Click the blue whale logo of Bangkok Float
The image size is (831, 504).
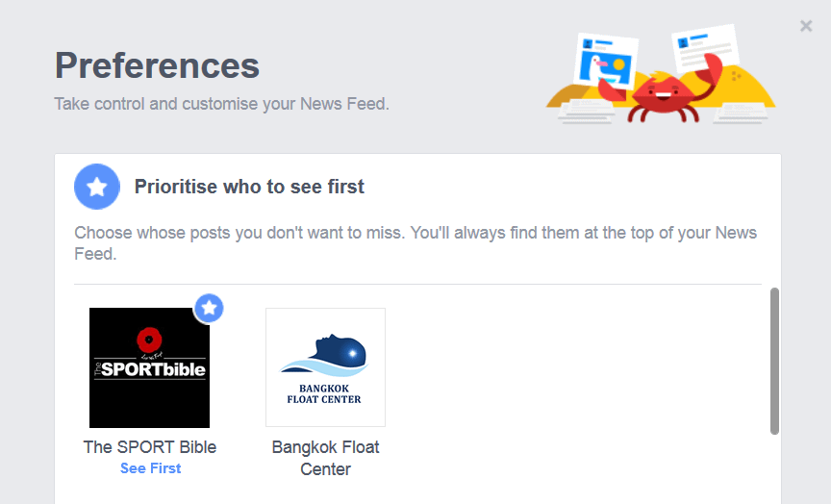pos(327,355)
